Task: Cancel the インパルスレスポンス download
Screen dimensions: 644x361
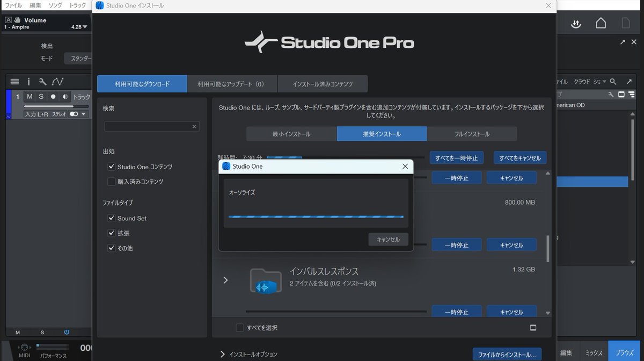Action: tap(511, 312)
